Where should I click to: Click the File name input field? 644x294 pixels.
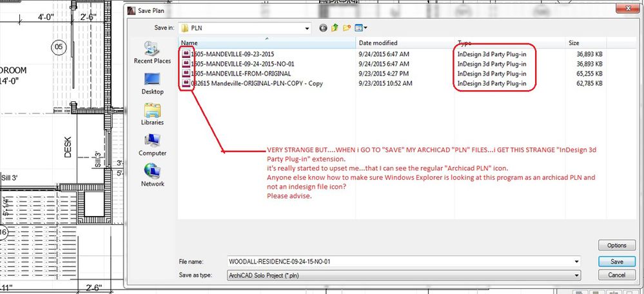pos(404,261)
